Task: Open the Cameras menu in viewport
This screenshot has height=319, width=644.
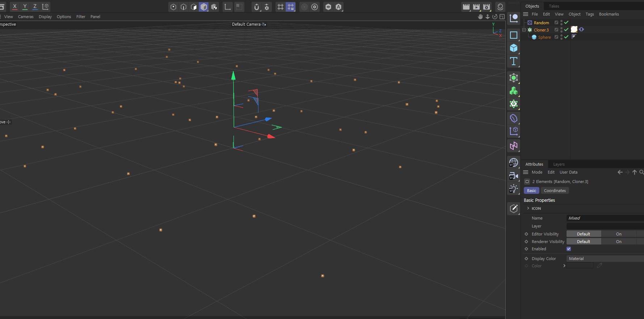Action: (26, 17)
